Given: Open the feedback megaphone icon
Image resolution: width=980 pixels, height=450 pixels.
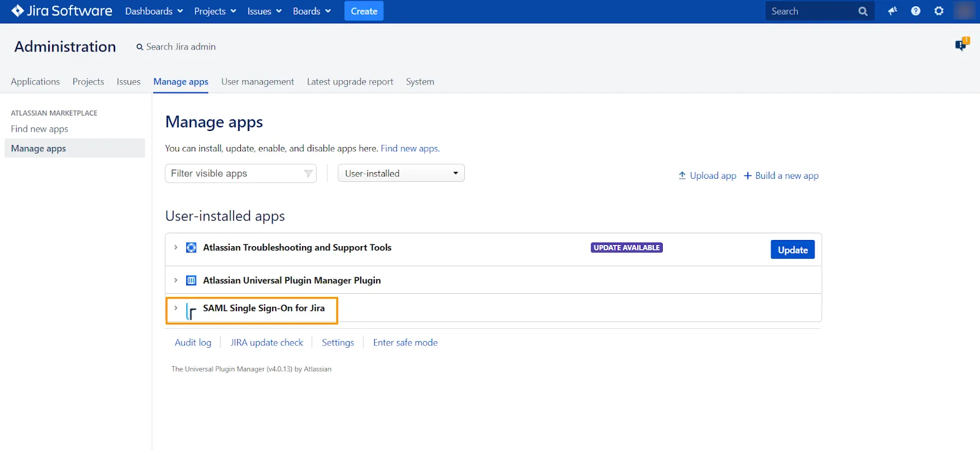Looking at the screenshot, I should [892, 11].
